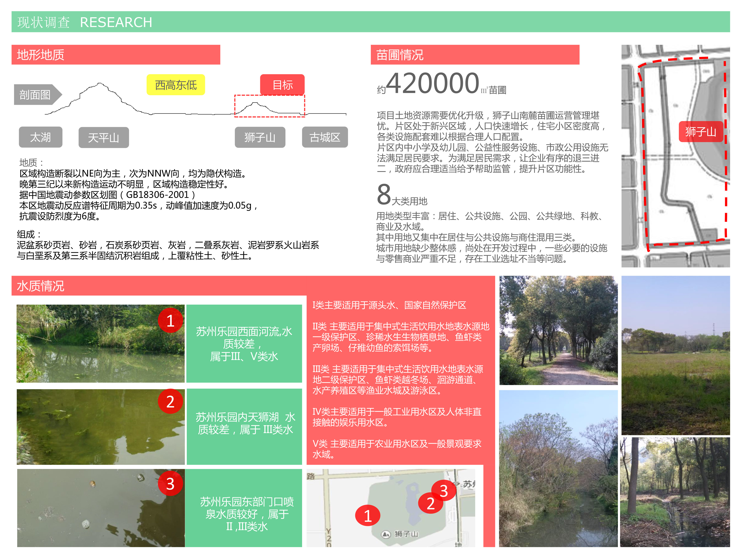The width and height of the screenshot is (747, 560).
Task: Click the GB18306-2001 reference line
Action: 107,194
